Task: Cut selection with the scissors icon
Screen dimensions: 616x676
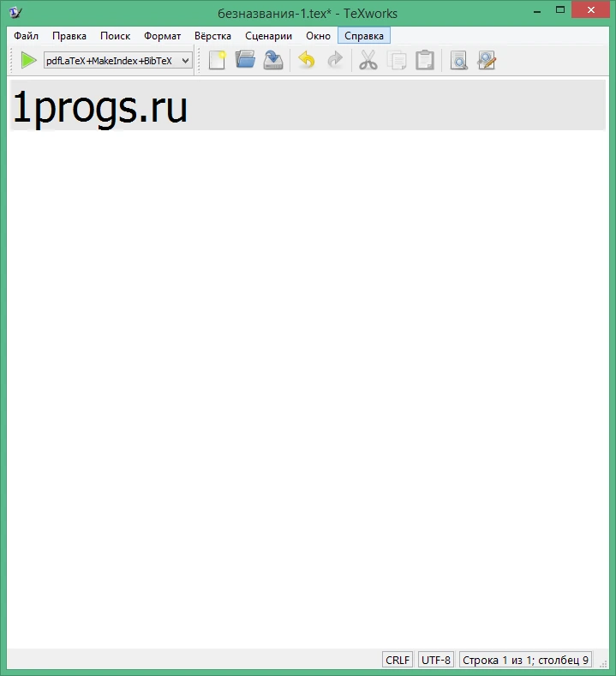Action: (368, 60)
